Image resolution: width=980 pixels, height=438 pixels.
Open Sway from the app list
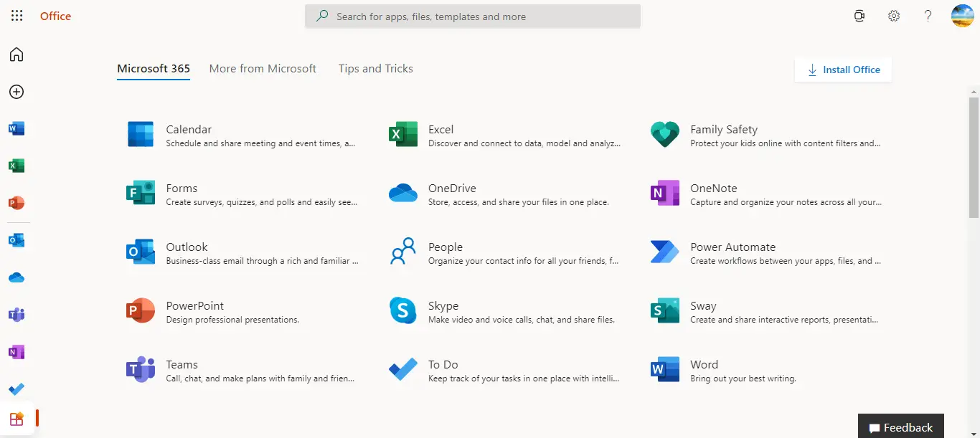click(x=766, y=311)
